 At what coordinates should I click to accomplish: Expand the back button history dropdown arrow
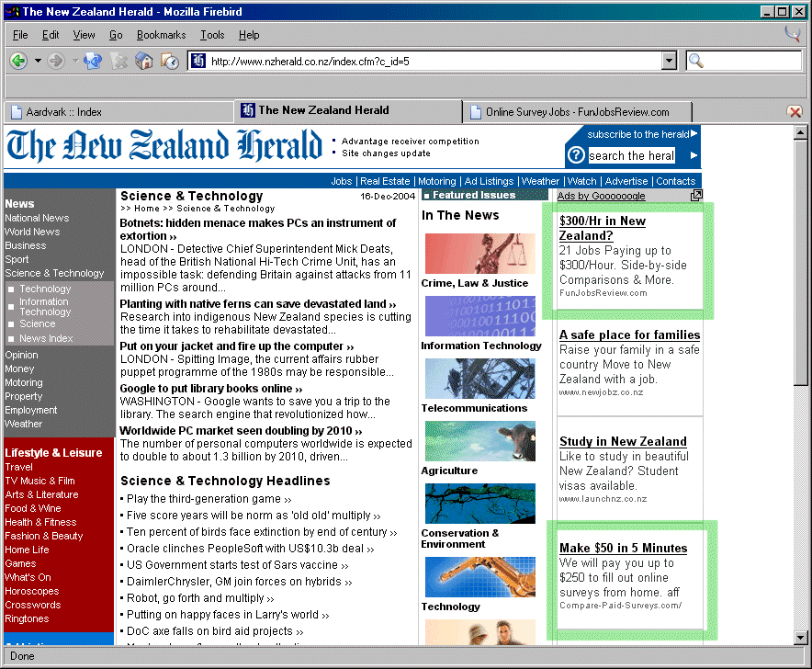(x=38, y=61)
